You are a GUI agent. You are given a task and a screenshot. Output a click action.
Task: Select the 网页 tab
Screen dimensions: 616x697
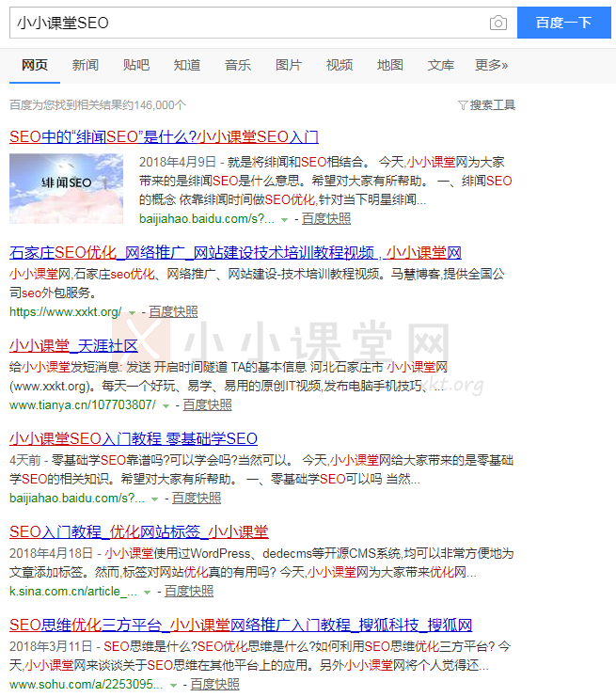coord(35,65)
